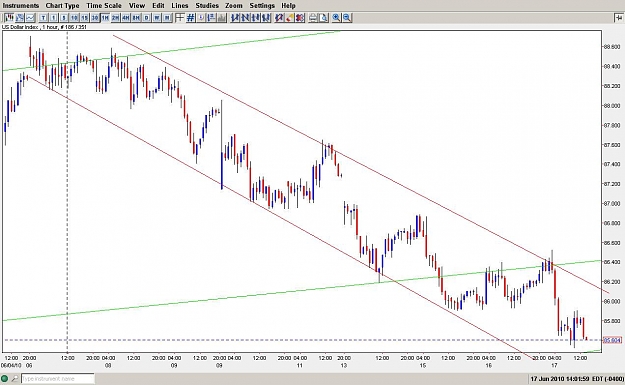Viewport: 625px width, 385px height.
Task: Switch to 5 minute time scale
Action: click(x=64, y=18)
